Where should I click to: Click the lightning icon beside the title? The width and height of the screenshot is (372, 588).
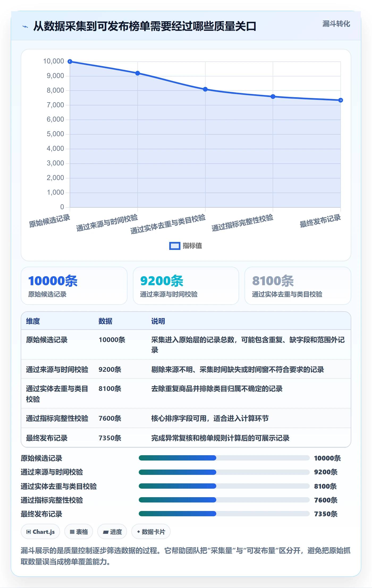[x=25, y=27]
